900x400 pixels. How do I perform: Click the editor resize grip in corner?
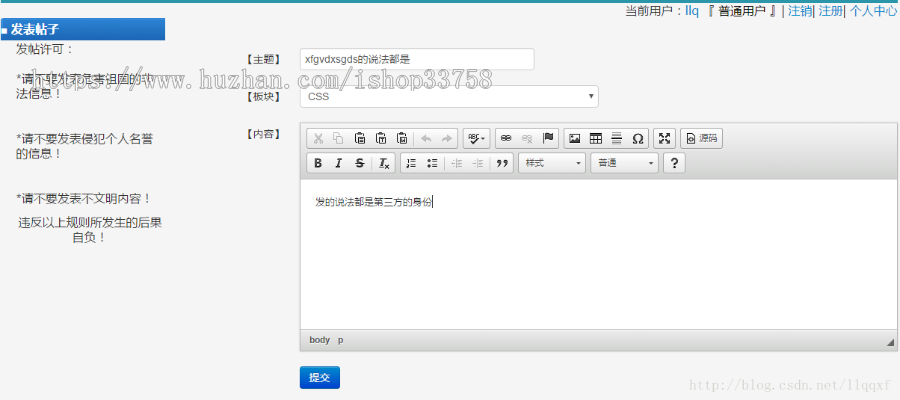(x=890, y=342)
